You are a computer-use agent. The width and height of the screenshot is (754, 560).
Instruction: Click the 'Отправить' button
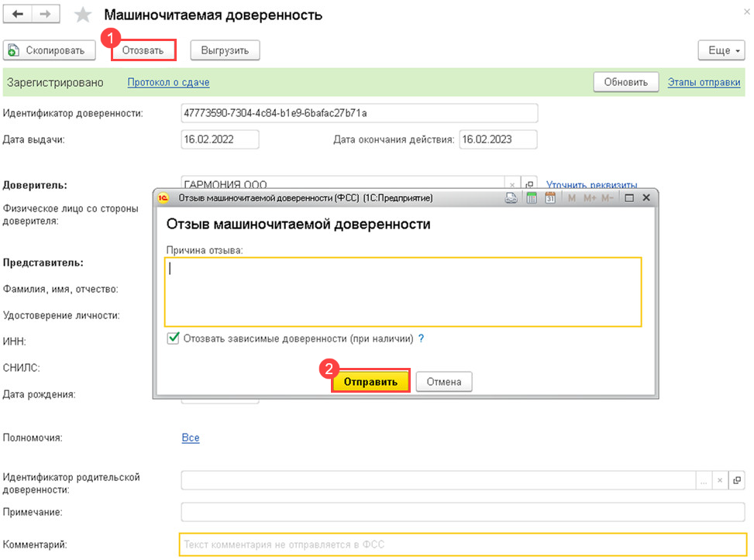tap(370, 382)
